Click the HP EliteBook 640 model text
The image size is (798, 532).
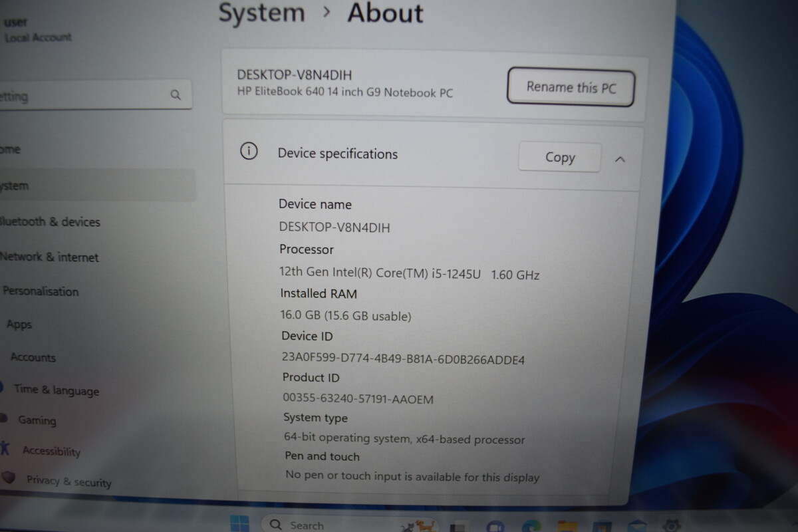[345, 92]
